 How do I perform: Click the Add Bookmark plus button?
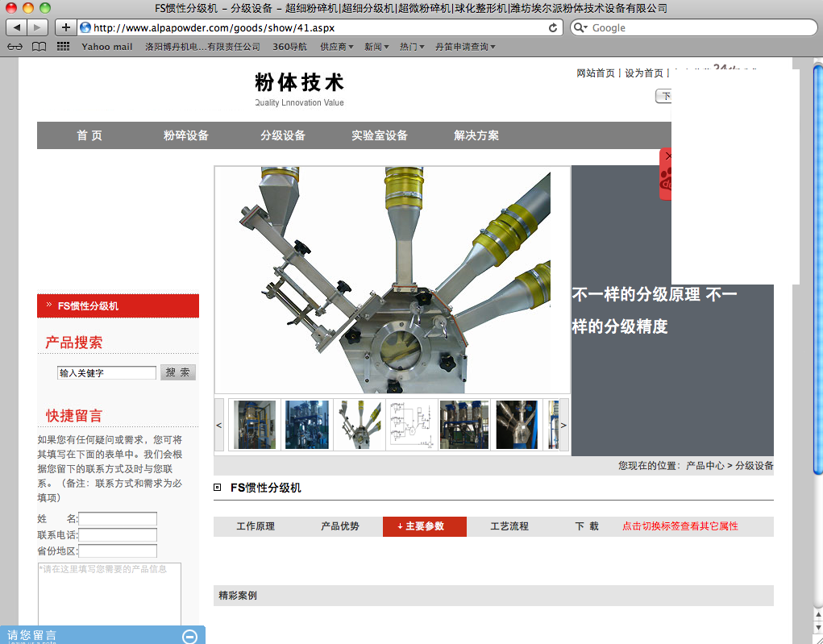click(x=65, y=27)
